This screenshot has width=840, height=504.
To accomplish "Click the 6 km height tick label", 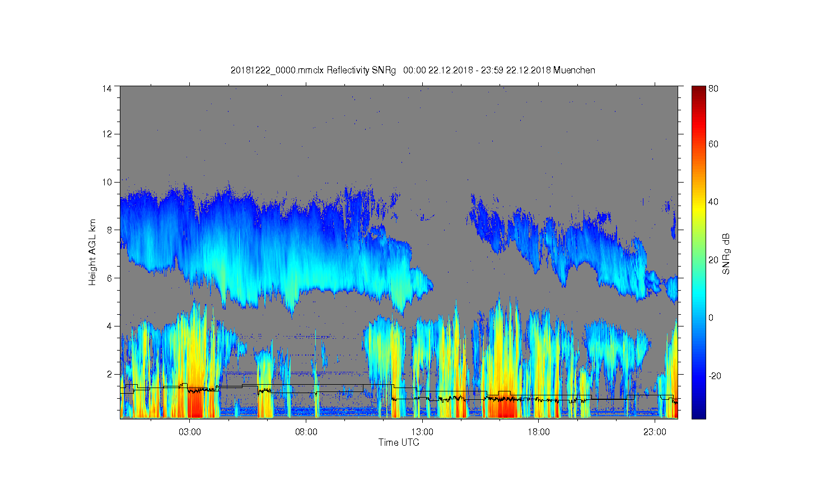I will pyautogui.click(x=110, y=278).
